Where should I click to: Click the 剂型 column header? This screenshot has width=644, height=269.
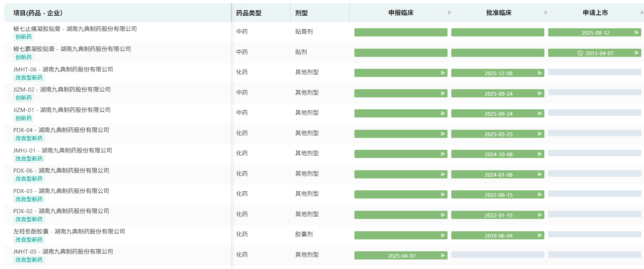tap(302, 13)
